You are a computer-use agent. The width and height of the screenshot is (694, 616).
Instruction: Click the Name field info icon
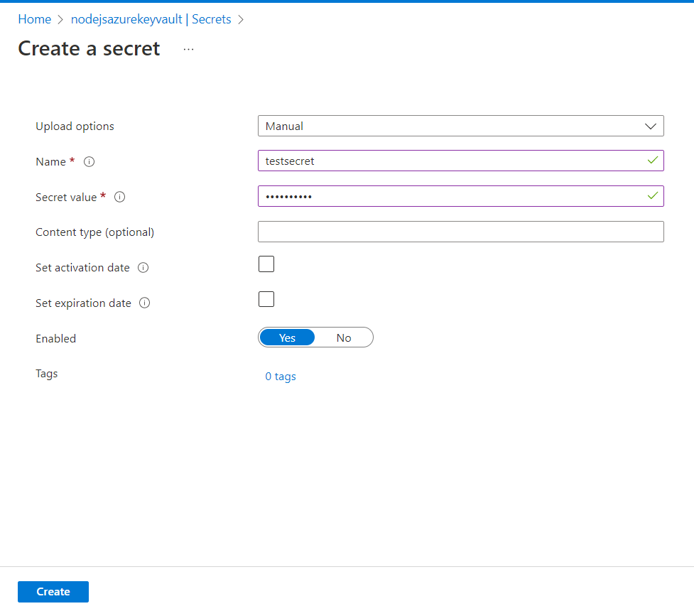[90, 162]
